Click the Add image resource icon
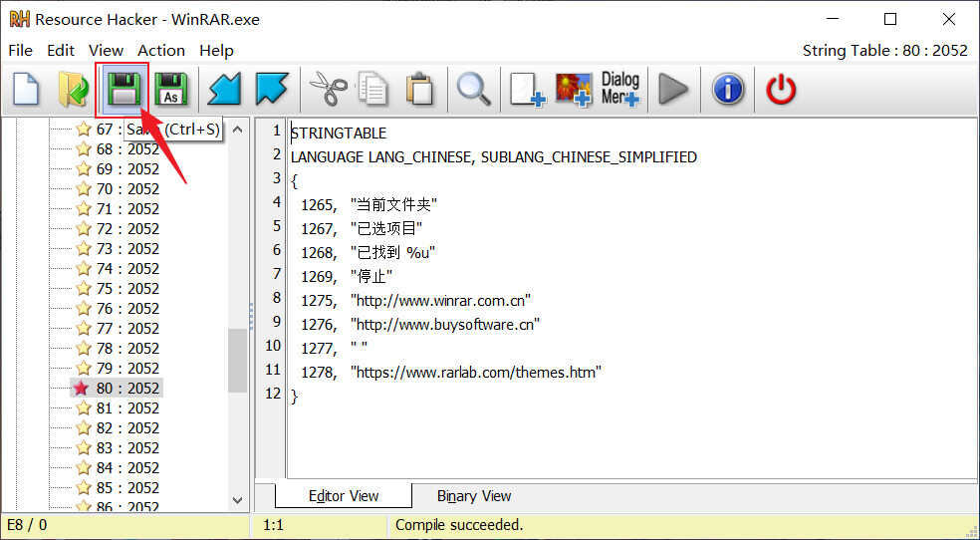 coord(573,90)
